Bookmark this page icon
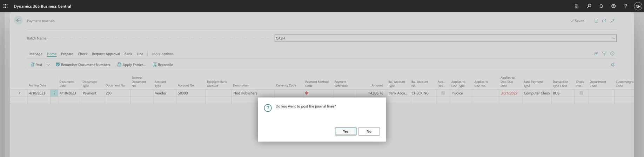644x157 pixels. click(x=596, y=21)
